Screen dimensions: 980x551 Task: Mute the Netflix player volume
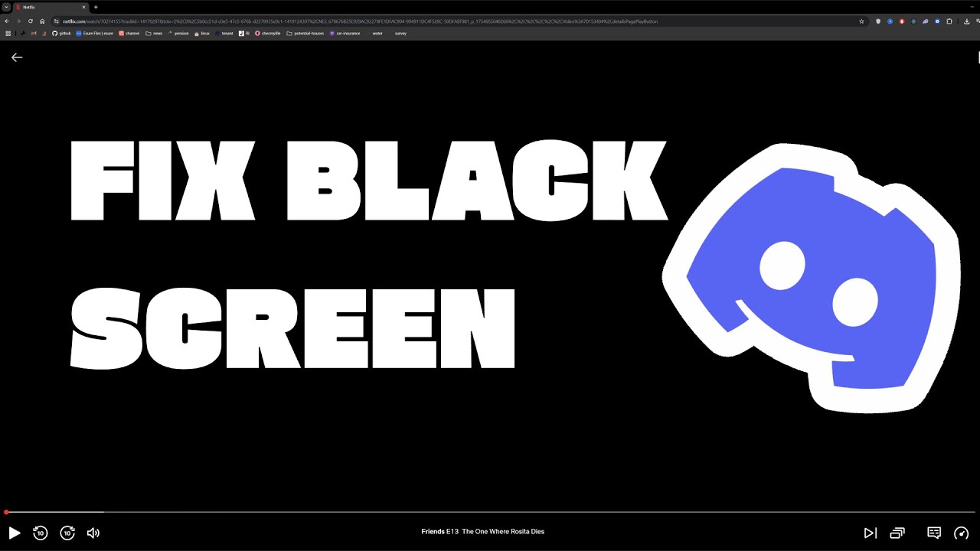coord(93,533)
